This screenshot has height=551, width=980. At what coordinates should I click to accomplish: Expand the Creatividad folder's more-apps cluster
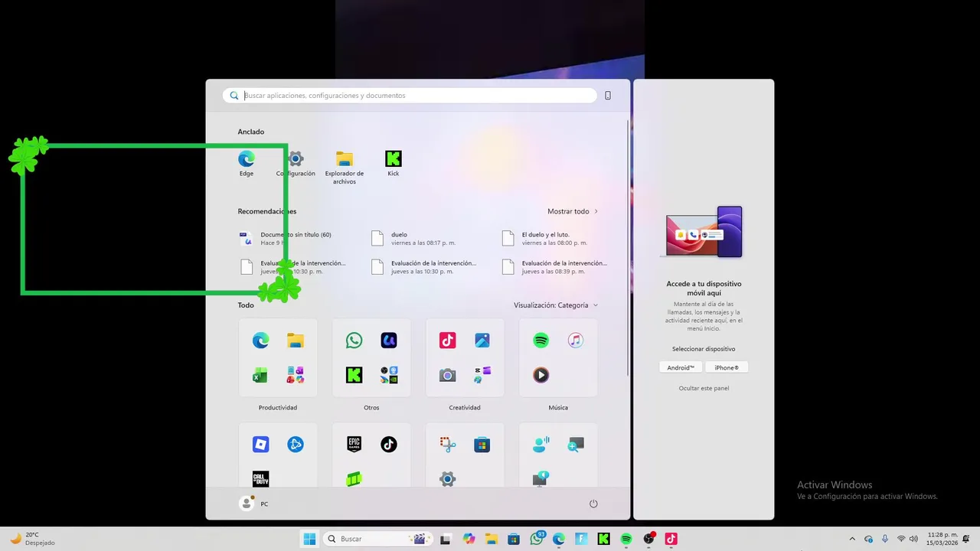(482, 375)
